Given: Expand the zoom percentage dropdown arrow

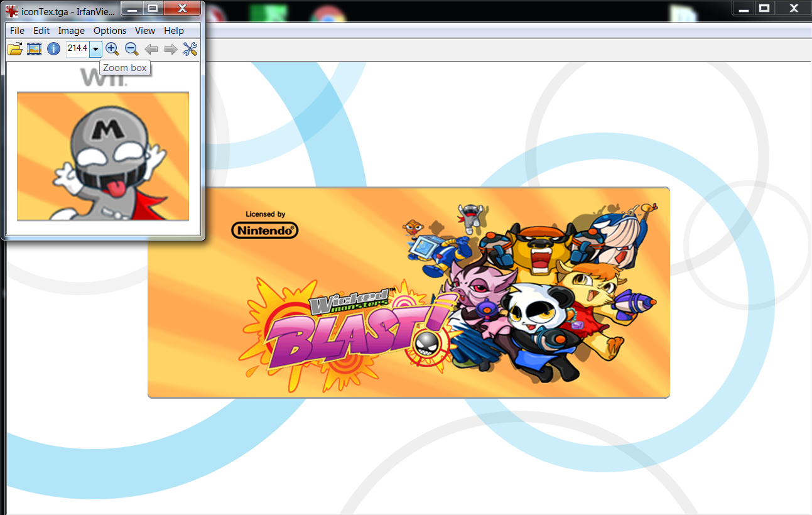Looking at the screenshot, I should coord(95,49).
